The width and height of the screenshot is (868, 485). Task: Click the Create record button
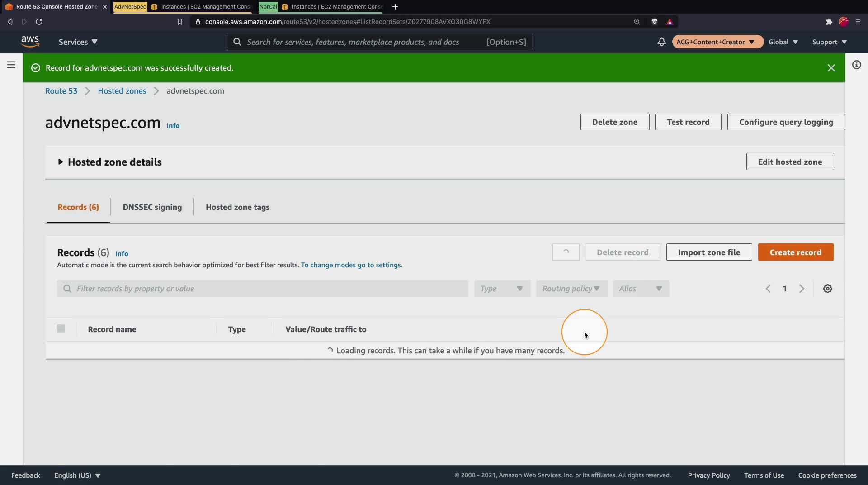796,252
